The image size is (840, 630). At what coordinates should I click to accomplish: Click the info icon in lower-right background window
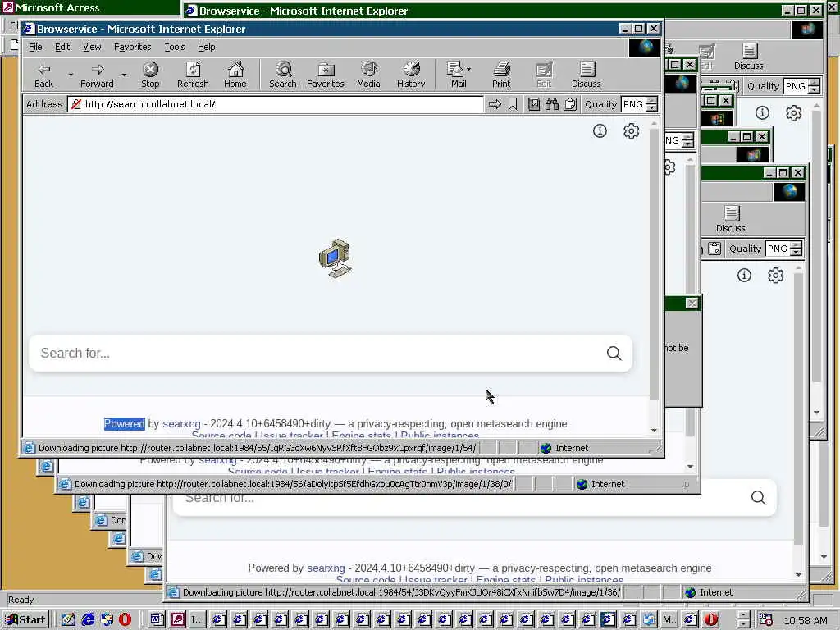744,276
